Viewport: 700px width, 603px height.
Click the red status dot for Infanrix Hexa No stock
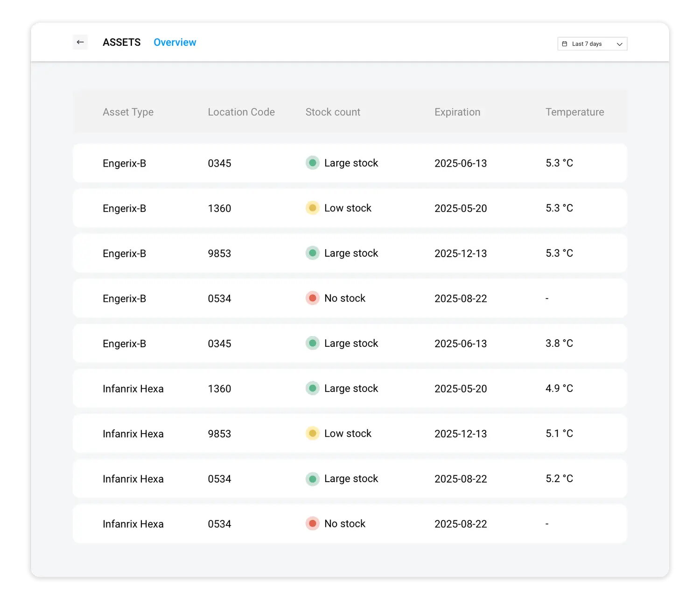coord(313,524)
